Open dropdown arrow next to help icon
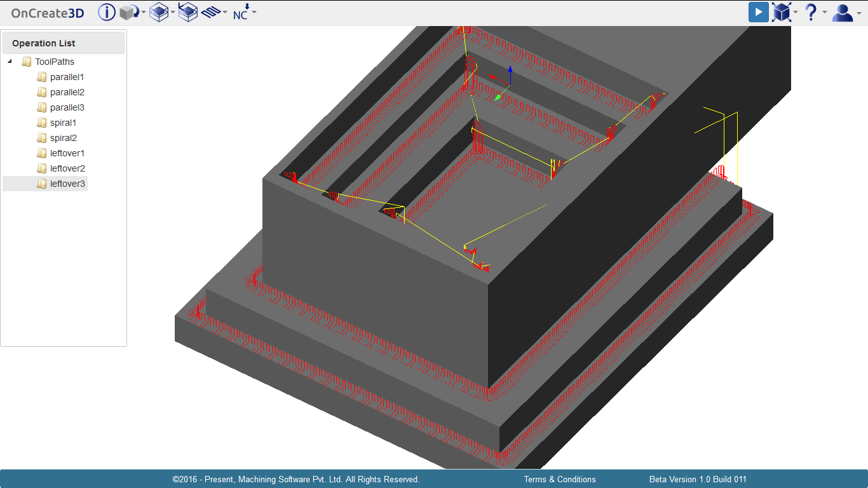Viewport: 868px width, 488px height. point(824,12)
